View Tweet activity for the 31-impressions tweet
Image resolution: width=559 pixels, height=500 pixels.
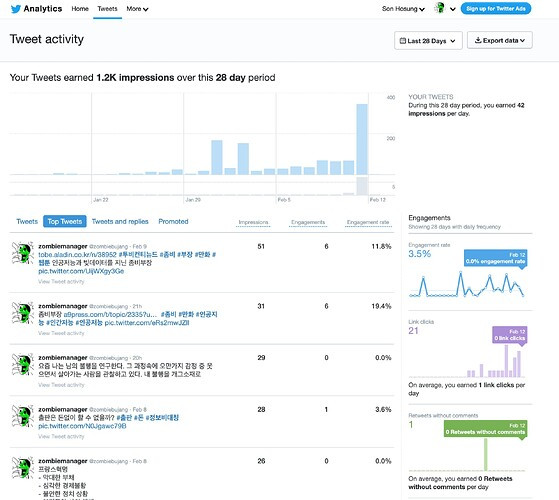pyautogui.click(x=61, y=333)
